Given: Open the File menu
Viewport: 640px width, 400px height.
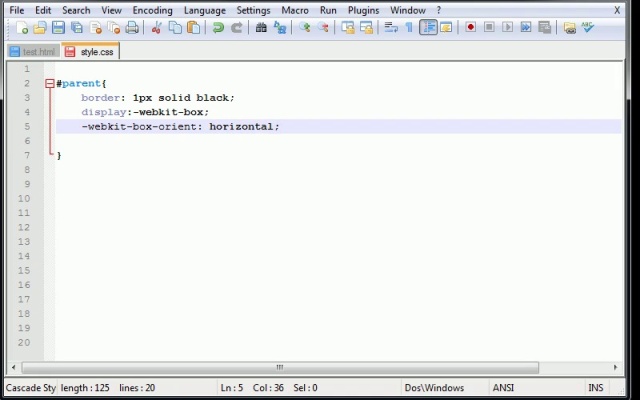Looking at the screenshot, I should pyautogui.click(x=17, y=10).
